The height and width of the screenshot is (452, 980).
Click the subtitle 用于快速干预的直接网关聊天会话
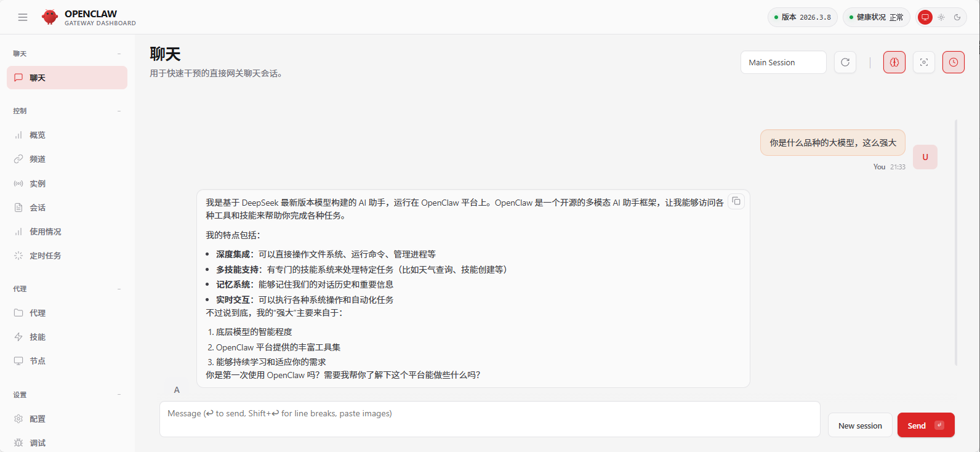216,73
